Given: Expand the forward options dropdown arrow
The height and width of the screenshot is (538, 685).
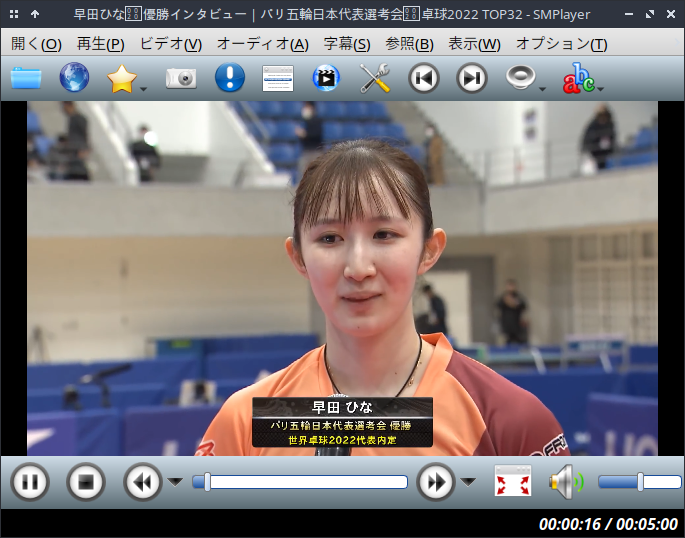Looking at the screenshot, I should click(x=468, y=482).
